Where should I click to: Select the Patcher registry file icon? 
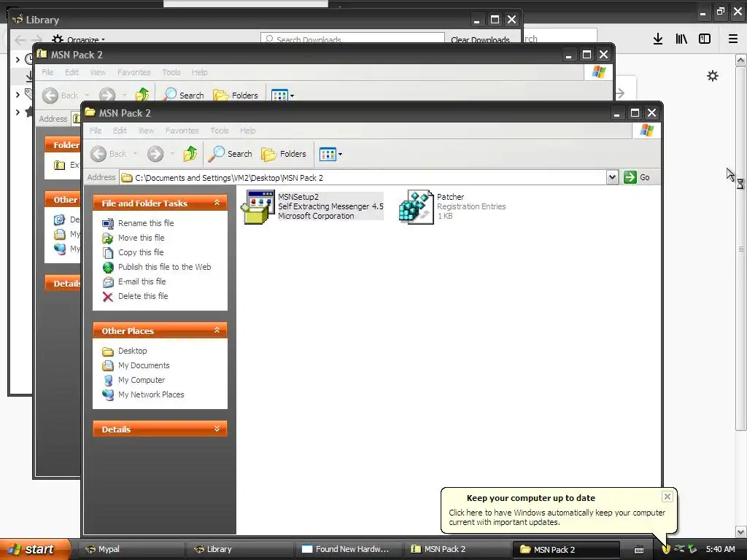tap(416, 206)
